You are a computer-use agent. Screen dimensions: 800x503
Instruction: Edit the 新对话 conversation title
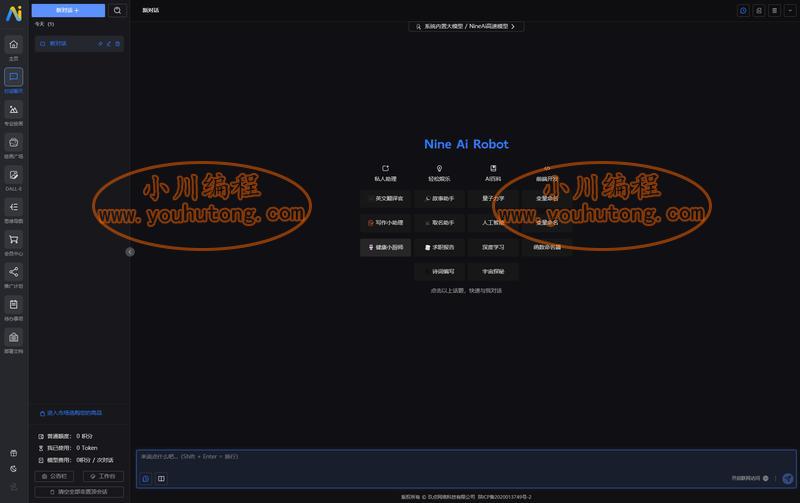[109, 44]
